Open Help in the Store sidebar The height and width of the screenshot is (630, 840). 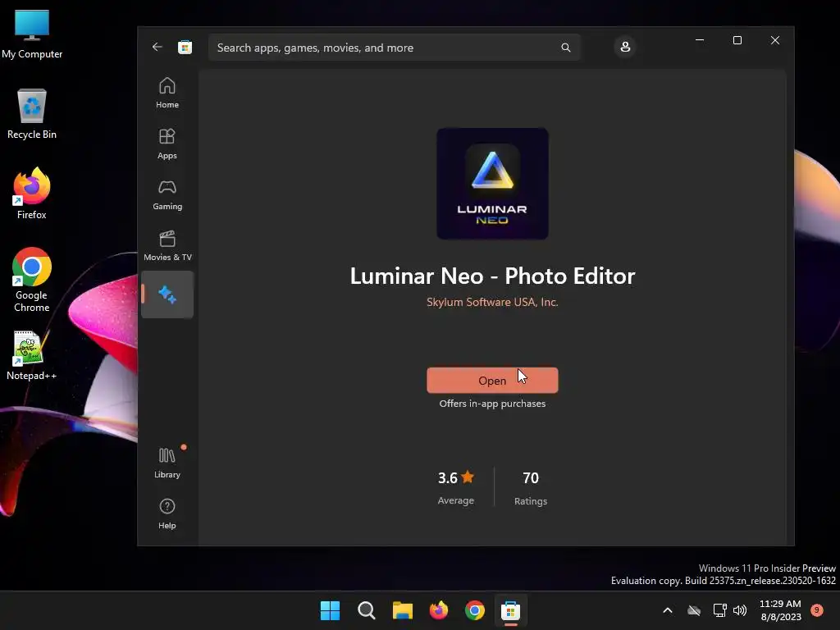click(167, 514)
